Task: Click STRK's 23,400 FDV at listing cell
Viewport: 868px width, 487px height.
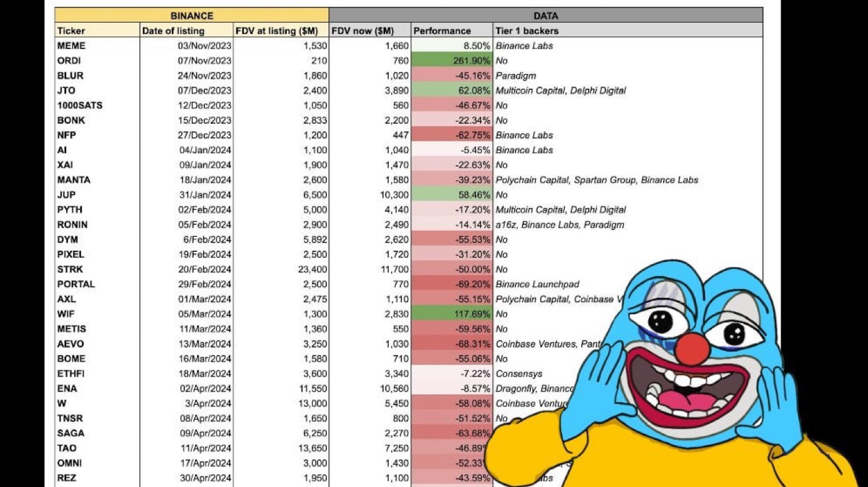Action: (281, 270)
